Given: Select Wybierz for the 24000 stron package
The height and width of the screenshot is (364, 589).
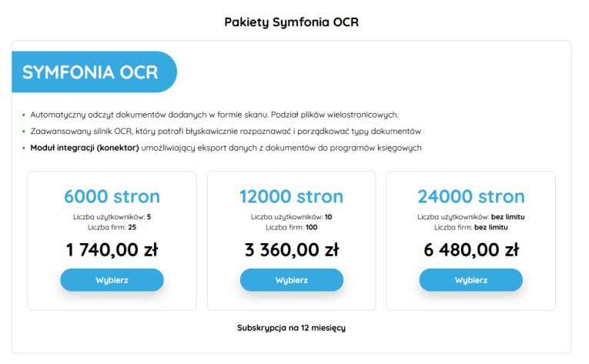Looking at the screenshot, I should (x=470, y=280).
